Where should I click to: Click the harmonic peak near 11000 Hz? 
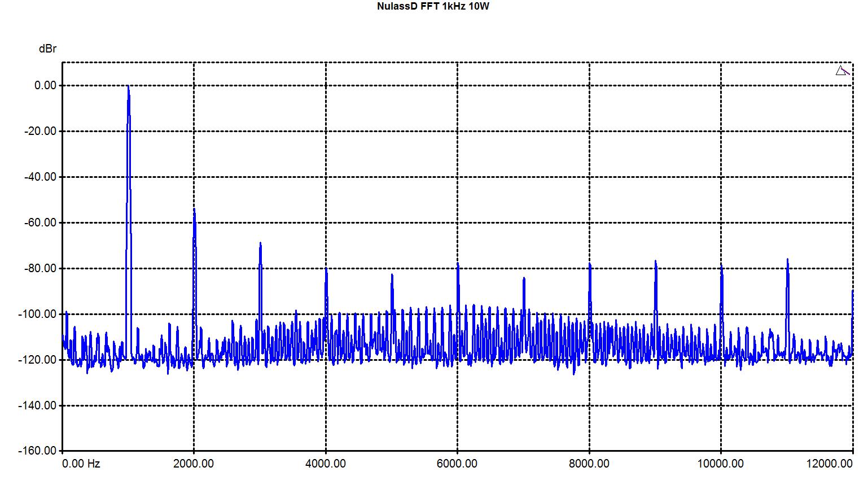pos(787,260)
